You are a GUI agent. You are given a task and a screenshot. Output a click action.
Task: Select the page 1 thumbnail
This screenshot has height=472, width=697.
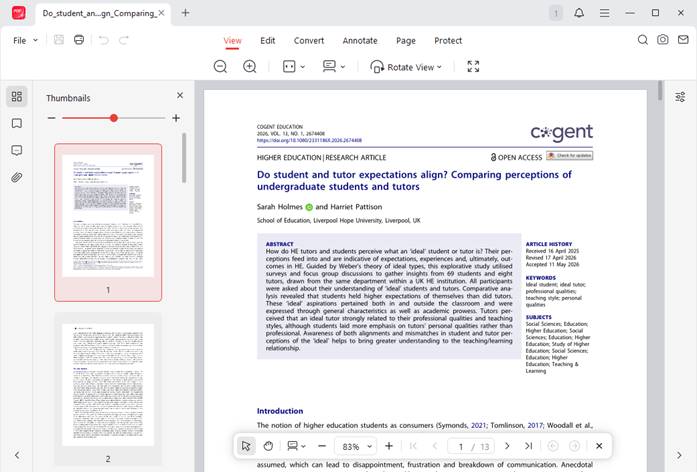108,222
